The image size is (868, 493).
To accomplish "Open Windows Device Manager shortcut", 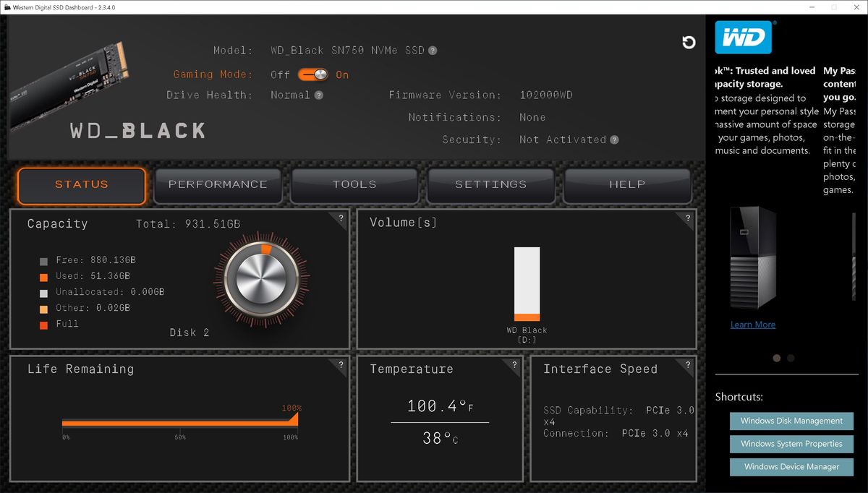I will (x=791, y=467).
